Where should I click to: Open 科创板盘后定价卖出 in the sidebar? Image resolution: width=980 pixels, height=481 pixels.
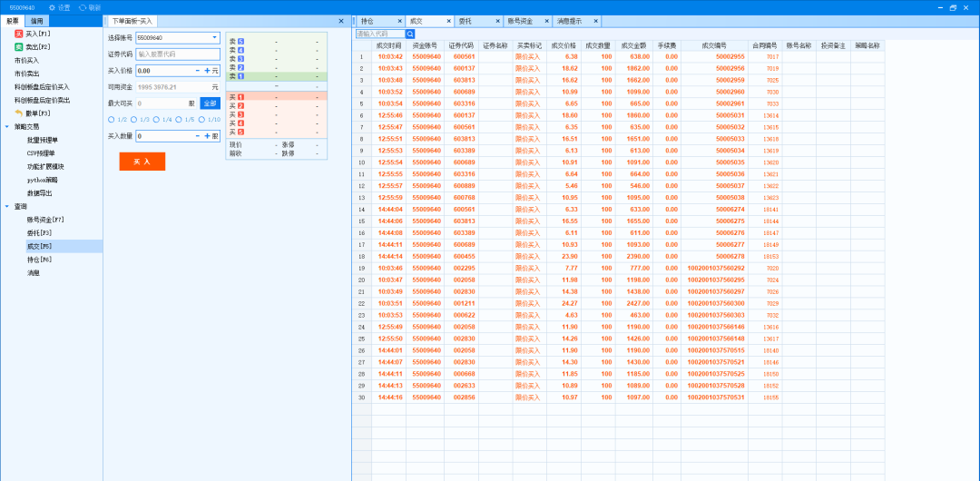click(x=42, y=100)
